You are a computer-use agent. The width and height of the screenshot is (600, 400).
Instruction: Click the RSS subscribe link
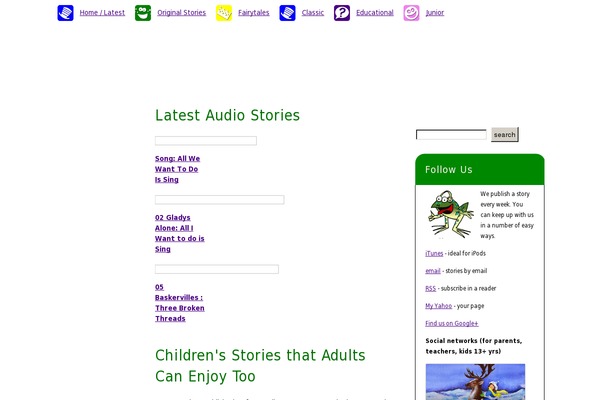(430, 289)
